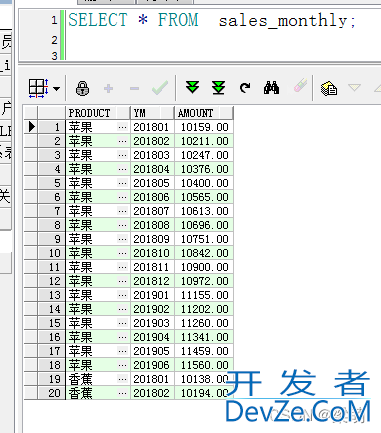Click the amount cell 11560.00
Image resolution: width=381 pixels, height=433 pixels.
pos(204,365)
